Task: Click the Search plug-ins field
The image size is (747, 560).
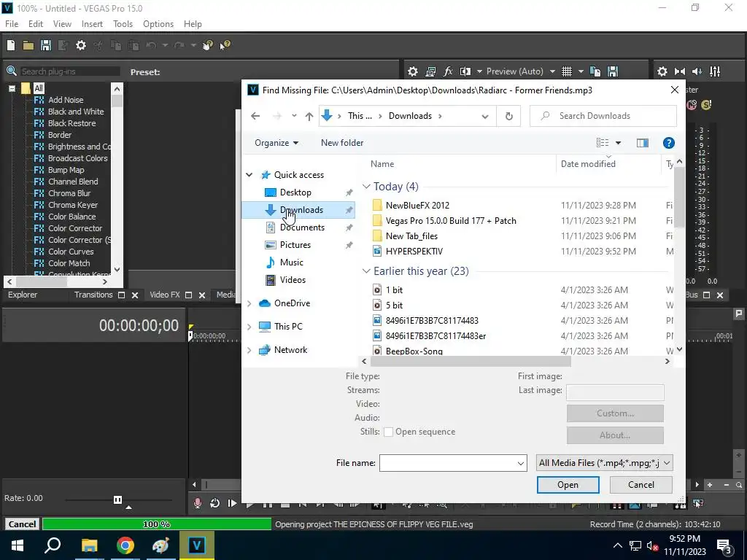Action: 69,71
